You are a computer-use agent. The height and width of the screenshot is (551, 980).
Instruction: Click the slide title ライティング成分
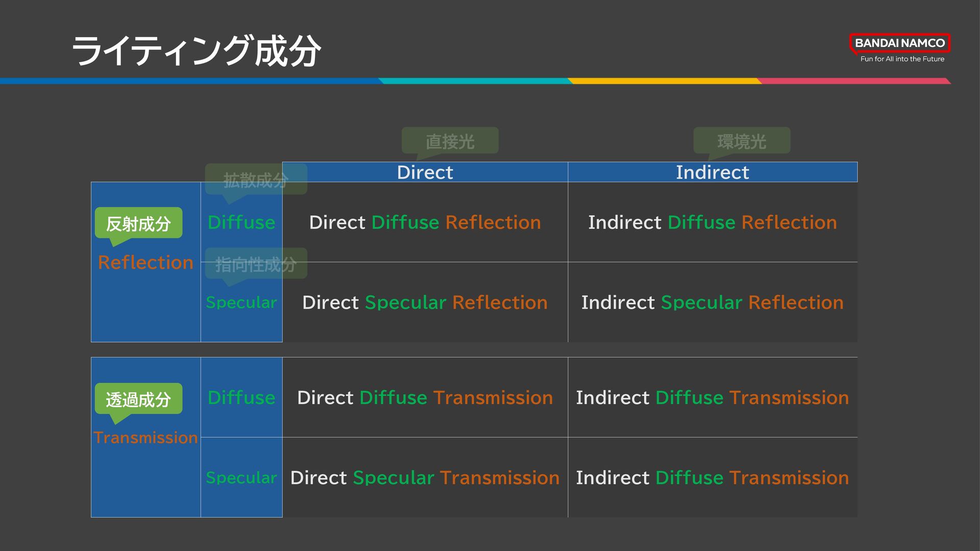click(197, 51)
